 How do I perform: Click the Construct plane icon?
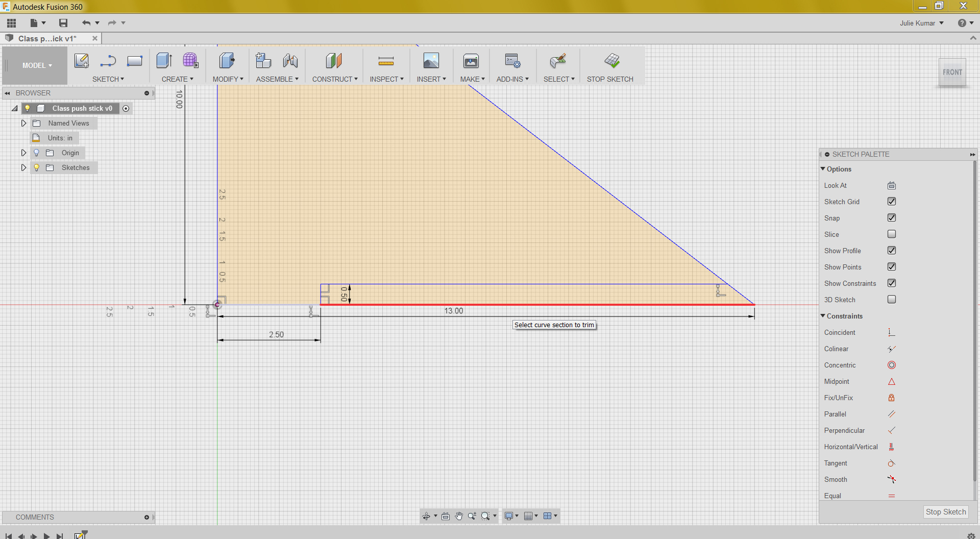[334, 61]
